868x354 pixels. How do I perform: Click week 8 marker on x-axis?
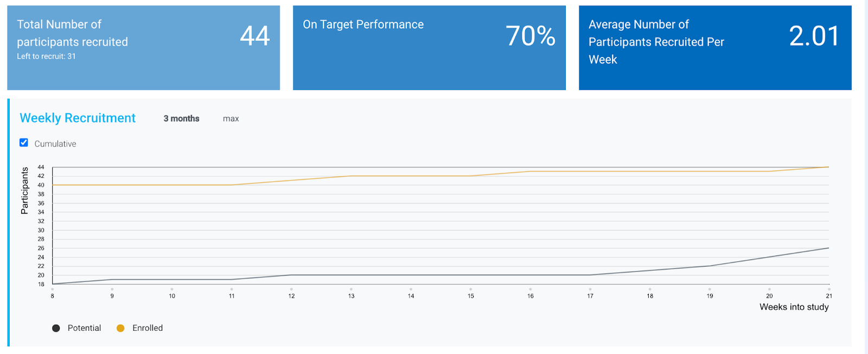(x=53, y=295)
